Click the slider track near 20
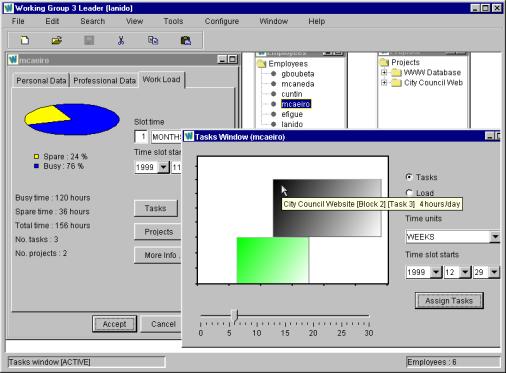Viewport: 506px width, 373px height. [x=313, y=315]
